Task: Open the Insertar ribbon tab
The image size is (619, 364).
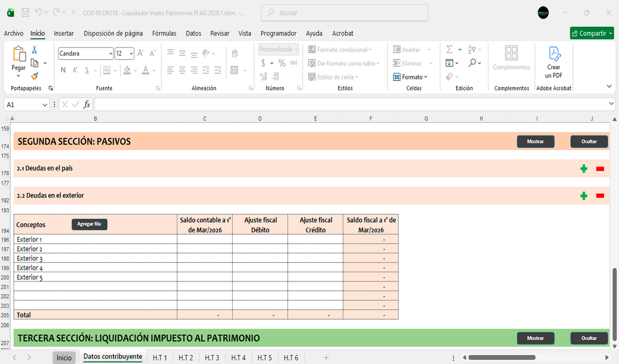Action: pos(64,34)
